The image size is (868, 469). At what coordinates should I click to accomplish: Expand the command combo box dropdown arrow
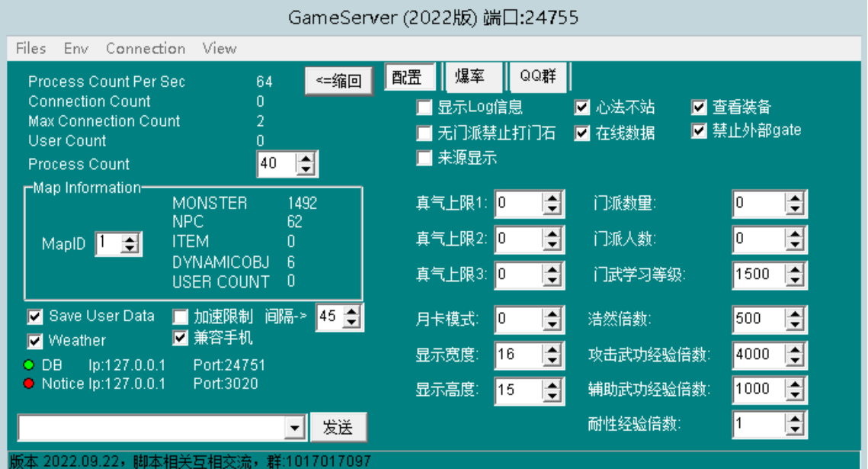pos(295,429)
